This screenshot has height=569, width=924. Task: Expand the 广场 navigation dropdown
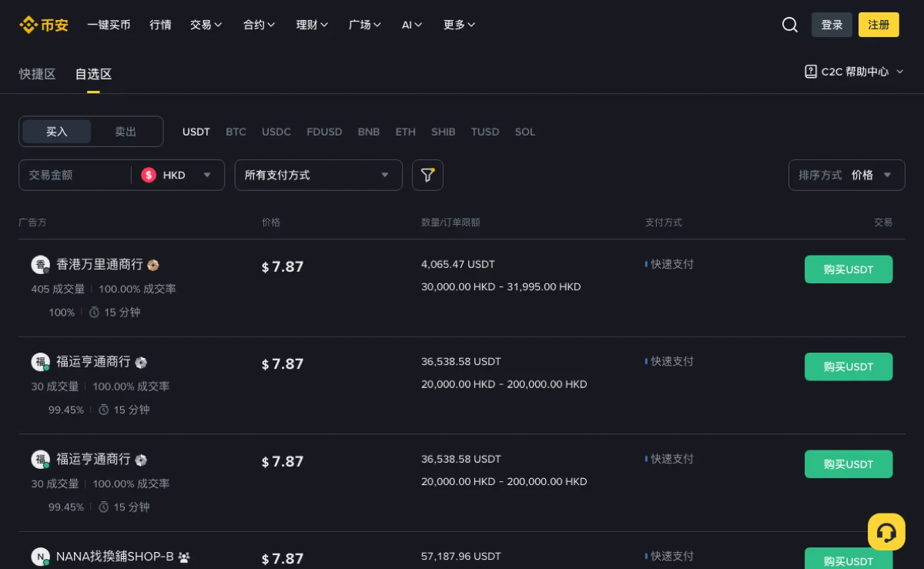pos(365,25)
